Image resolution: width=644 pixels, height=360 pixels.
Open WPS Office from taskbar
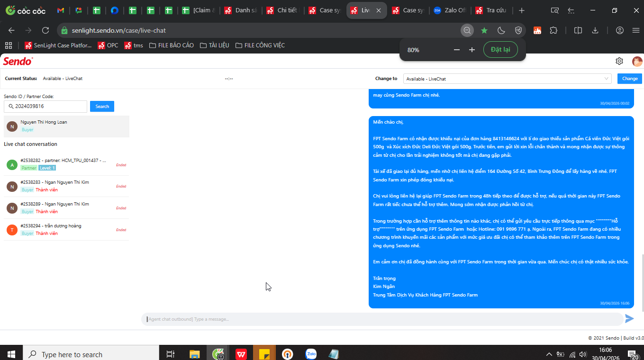click(x=241, y=354)
